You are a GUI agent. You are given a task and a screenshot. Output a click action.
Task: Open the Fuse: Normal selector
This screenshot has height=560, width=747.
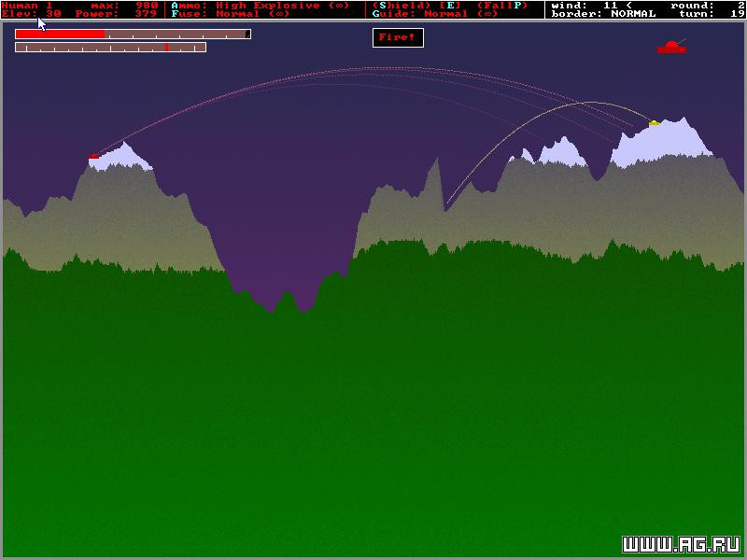pyautogui.click(x=231, y=14)
